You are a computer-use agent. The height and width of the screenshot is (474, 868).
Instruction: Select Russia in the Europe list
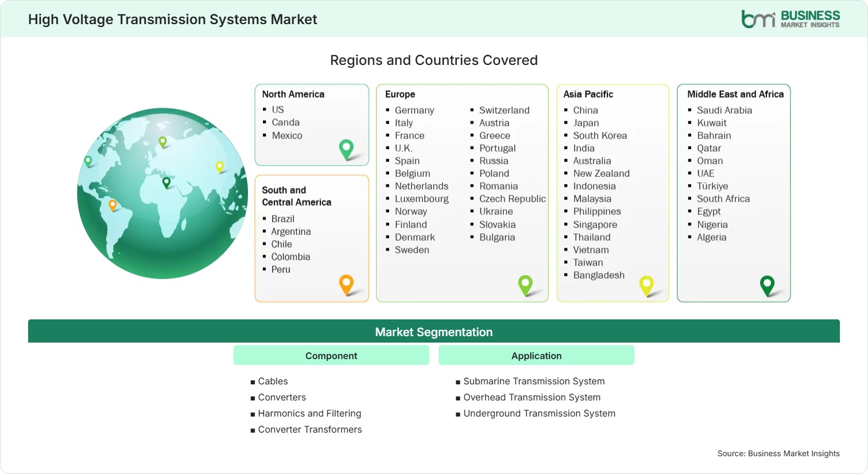pos(494,161)
